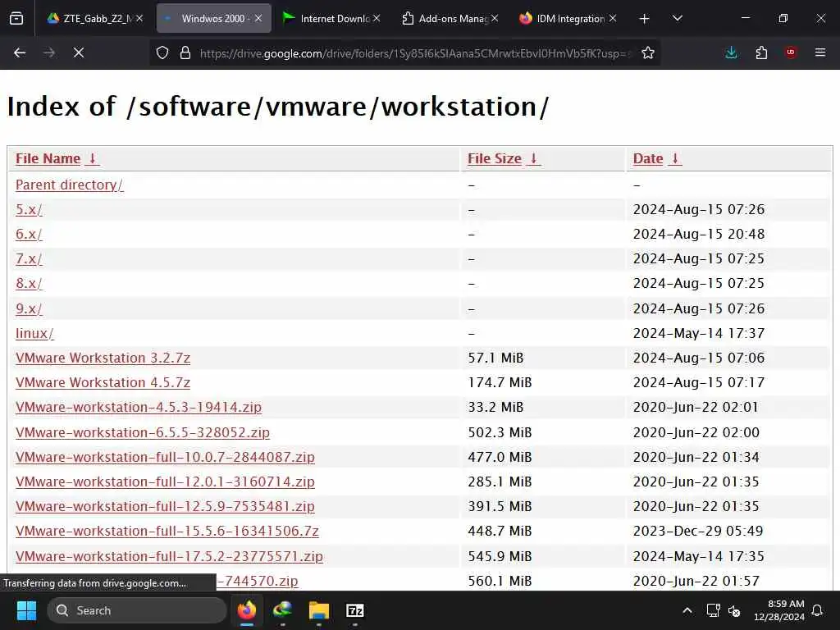840x630 pixels.
Task: Switch to ZTE_Gabb_Z2 tab
Action: coord(95,18)
